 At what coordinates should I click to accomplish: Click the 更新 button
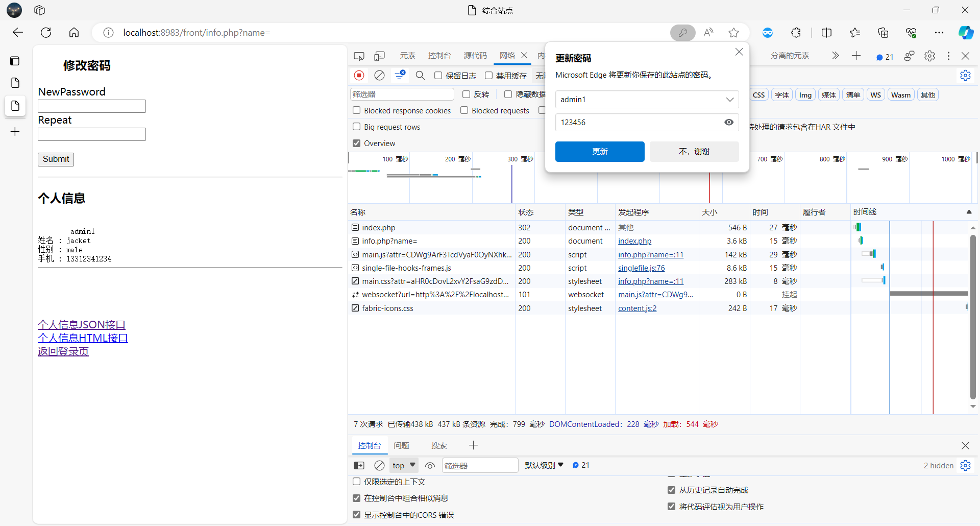[600, 152]
